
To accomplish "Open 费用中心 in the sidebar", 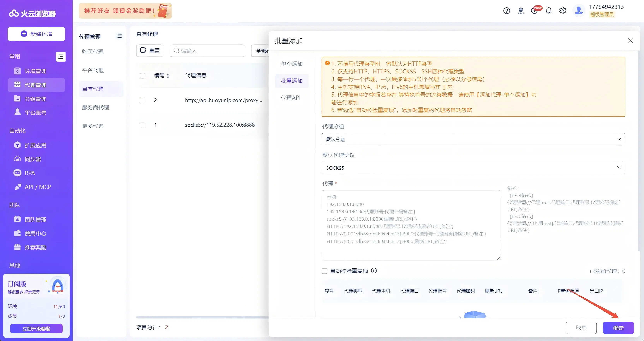I will pos(36,234).
